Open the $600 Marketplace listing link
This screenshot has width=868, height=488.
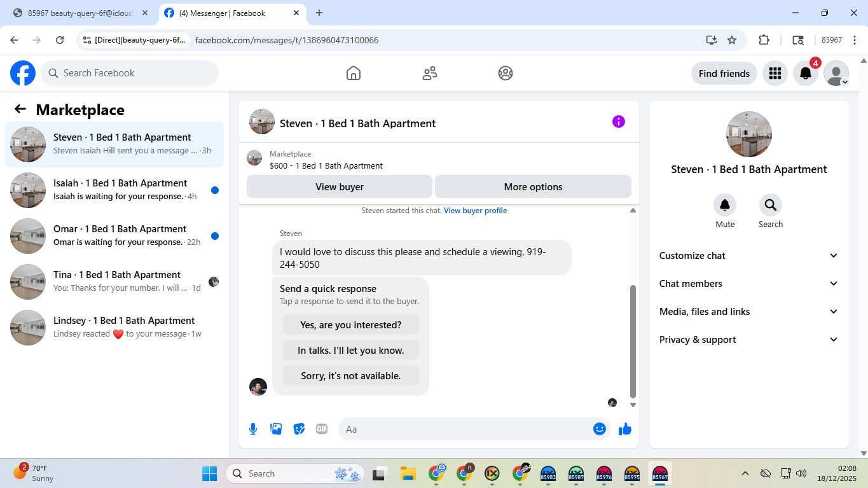point(326,166)
